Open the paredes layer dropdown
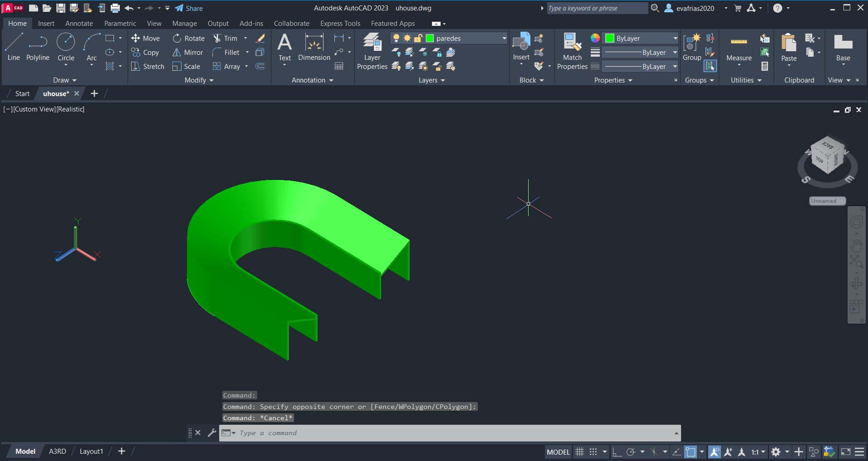The width and height of the screenshot is (868, 461). (504, 39)
